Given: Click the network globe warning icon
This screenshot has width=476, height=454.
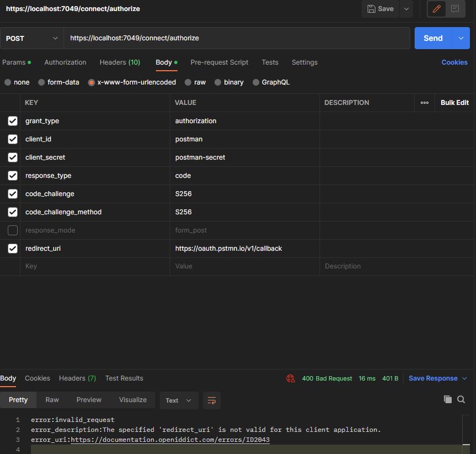Looking at the screenshot, I should (290, 378).
